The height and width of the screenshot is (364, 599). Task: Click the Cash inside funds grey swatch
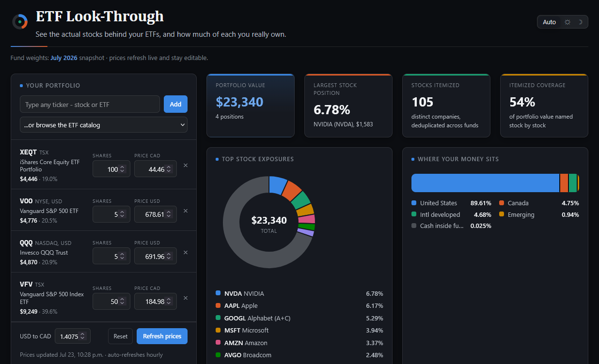[414, 226]
